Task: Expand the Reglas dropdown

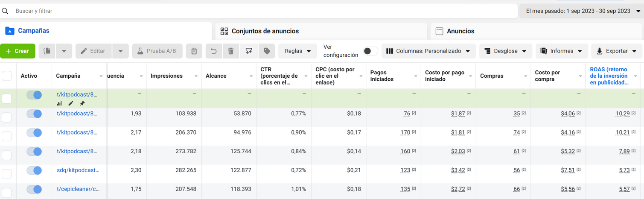Action: pos(297,51)
